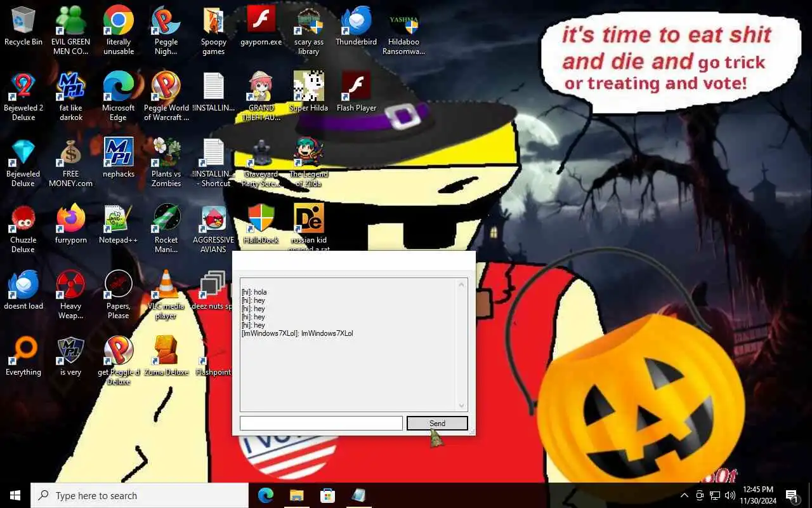This screenshot has height=508, width=812.
Task: Expand the hidden system tray icons
Action: [x=684, y=495]
